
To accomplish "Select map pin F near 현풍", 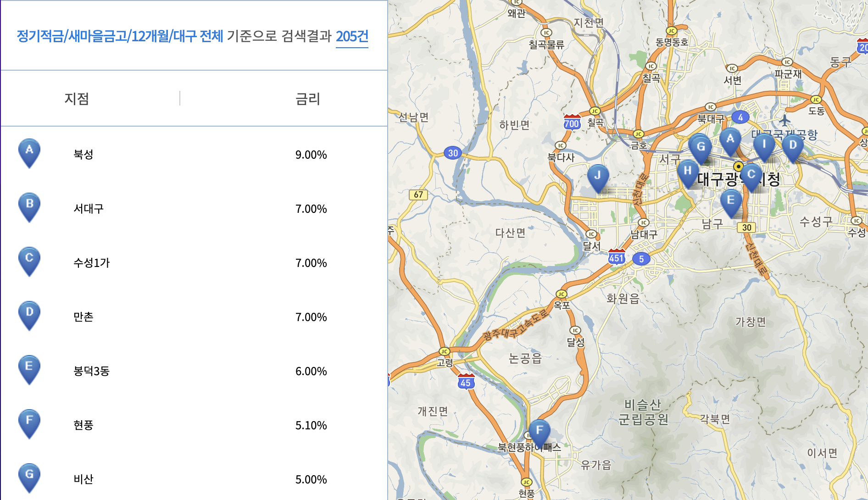I will [x=540, y=434].
